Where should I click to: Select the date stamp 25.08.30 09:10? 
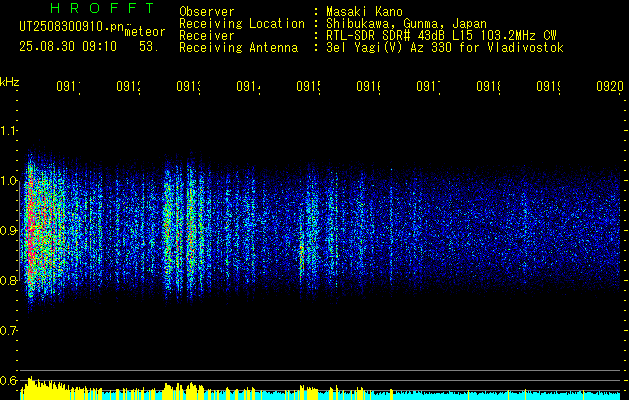click(x=68, y=47)
